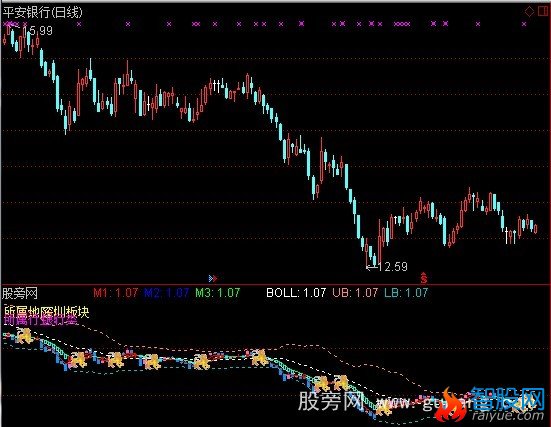The height and width of the screenshot is (427, 551).
Task: Click the diamond icon above the chart
Action: [529, 11]
